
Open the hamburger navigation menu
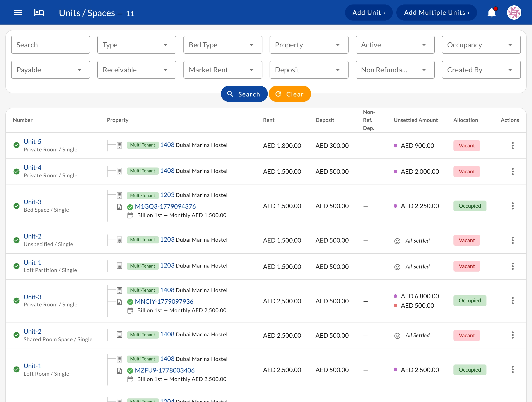(18, 13)
